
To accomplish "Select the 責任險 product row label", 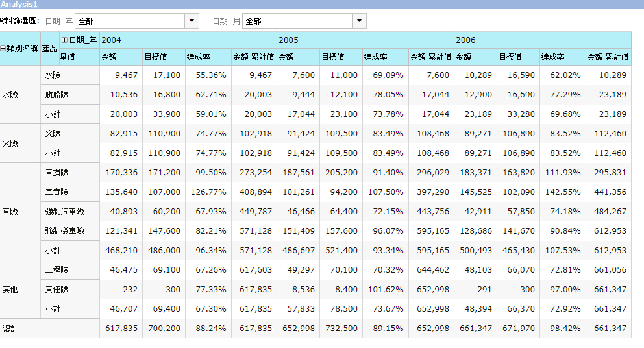I will [70, 290].
